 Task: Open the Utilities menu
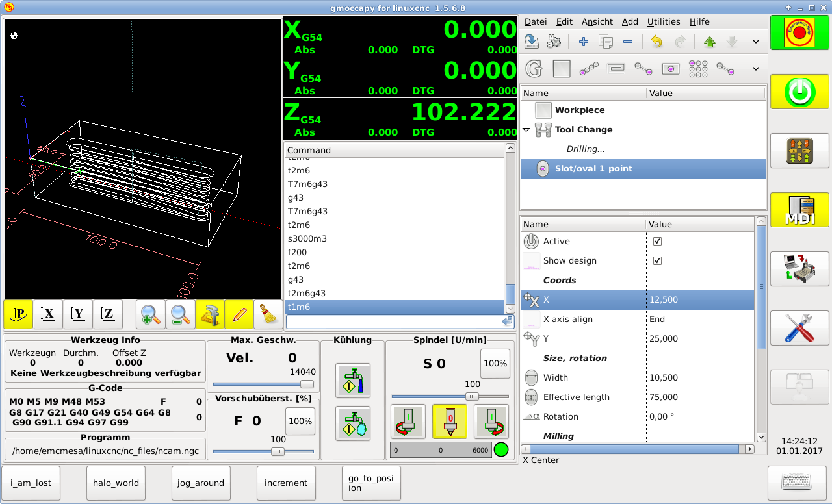664,21
